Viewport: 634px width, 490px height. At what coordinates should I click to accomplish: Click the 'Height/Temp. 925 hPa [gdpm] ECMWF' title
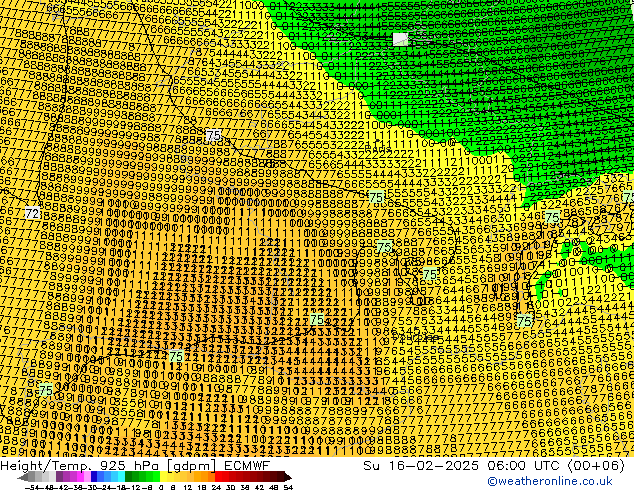pyautogui.click(x=135, y=465)
